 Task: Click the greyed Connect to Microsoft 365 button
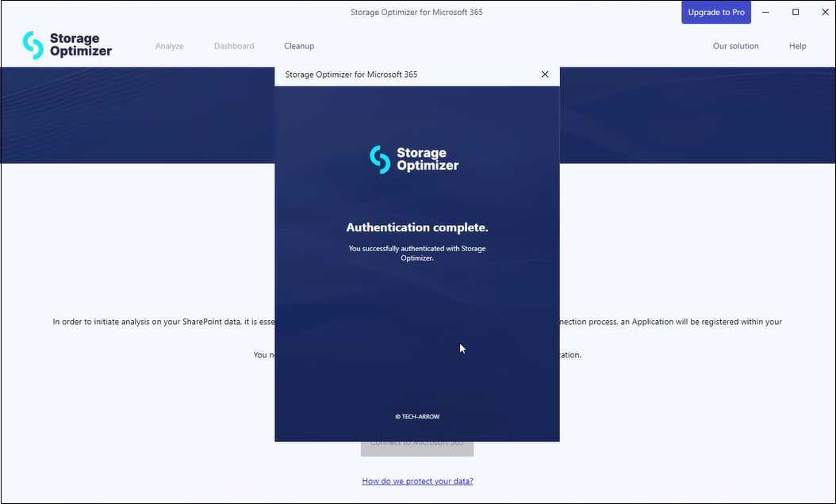point(417,449)
